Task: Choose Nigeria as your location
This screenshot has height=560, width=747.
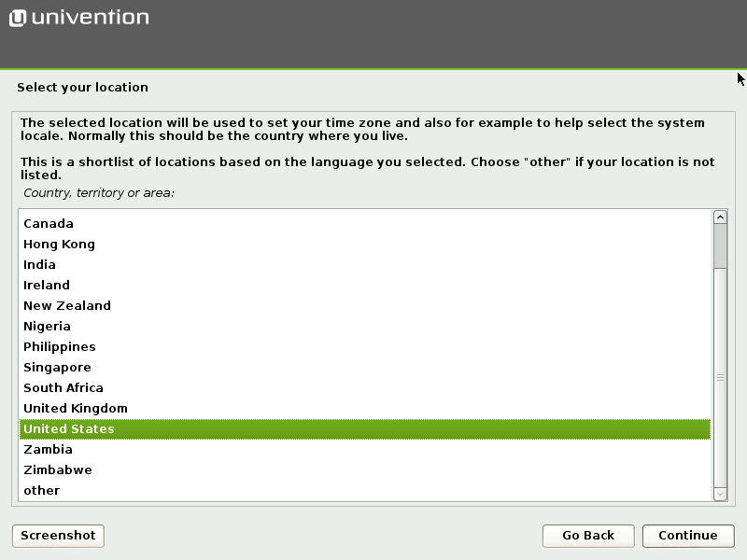Action: point(47,327)
